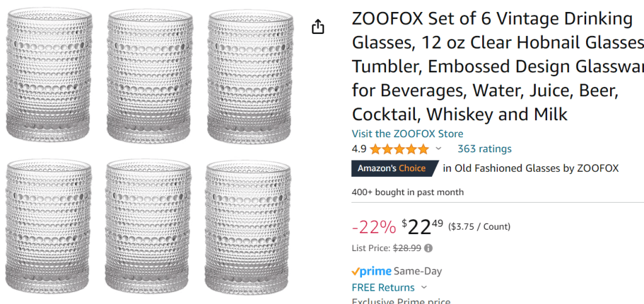Image resolution: width=644 pixels, height=304 pixels.
Task: Click the Amazon's Choice badge
Action: 391,168
